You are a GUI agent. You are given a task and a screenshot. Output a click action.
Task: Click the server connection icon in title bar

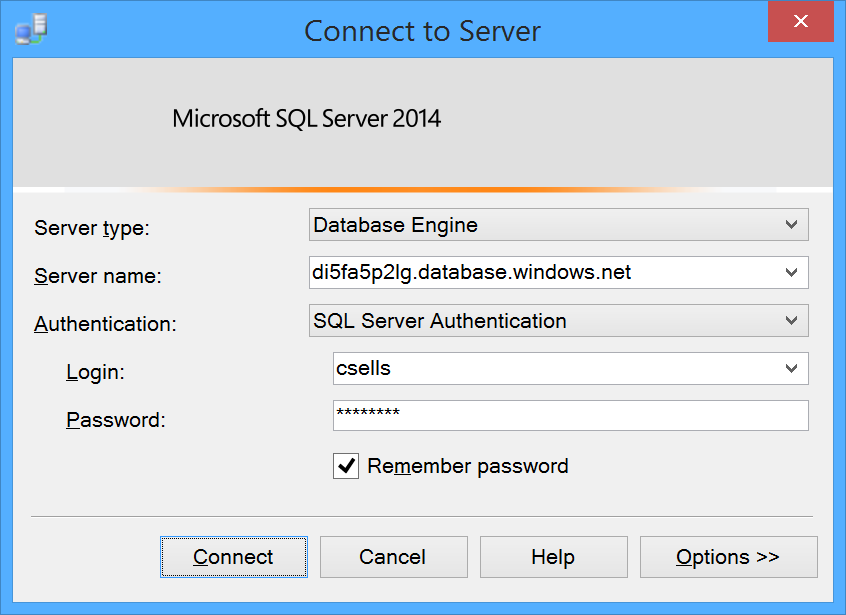31,29
